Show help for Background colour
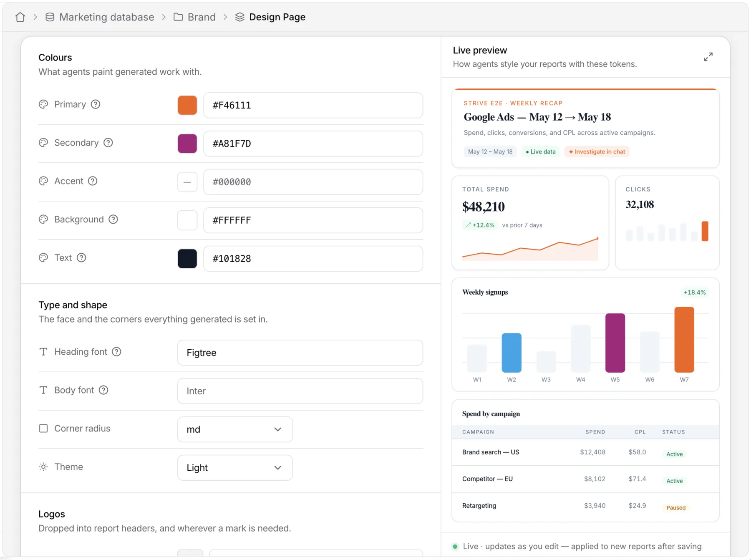Image resolution: width=751 pixels, height=560 pixels. click(113, 219)
